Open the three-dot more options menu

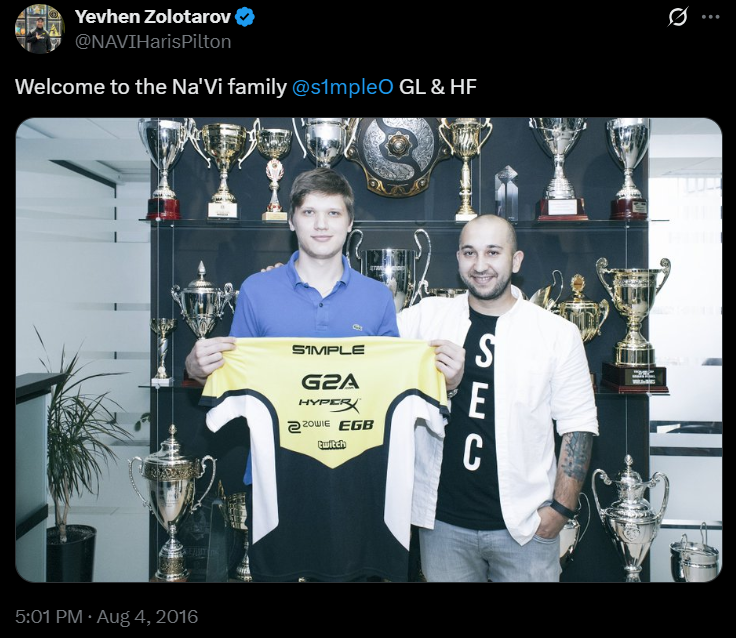tap(710, 17)
